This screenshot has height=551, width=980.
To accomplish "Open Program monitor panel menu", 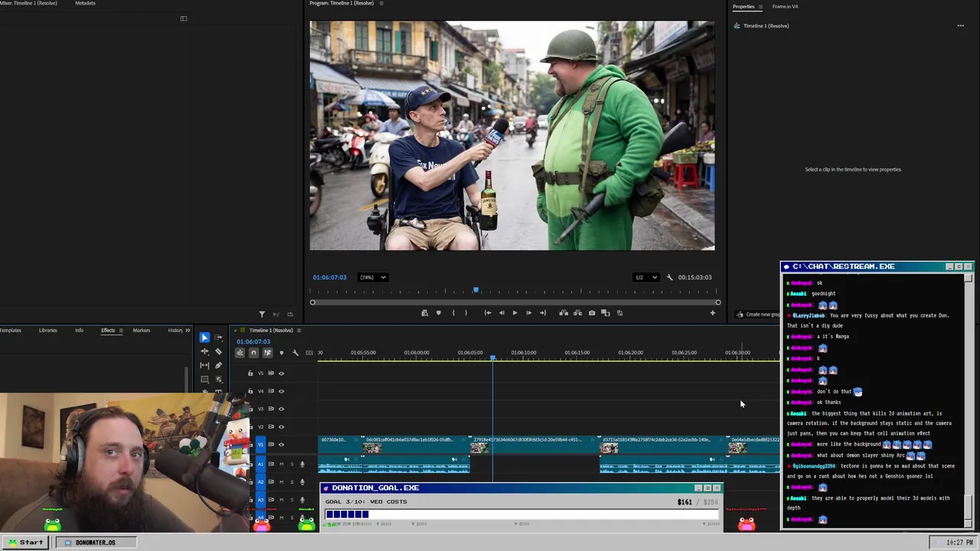I will [381, 3].
